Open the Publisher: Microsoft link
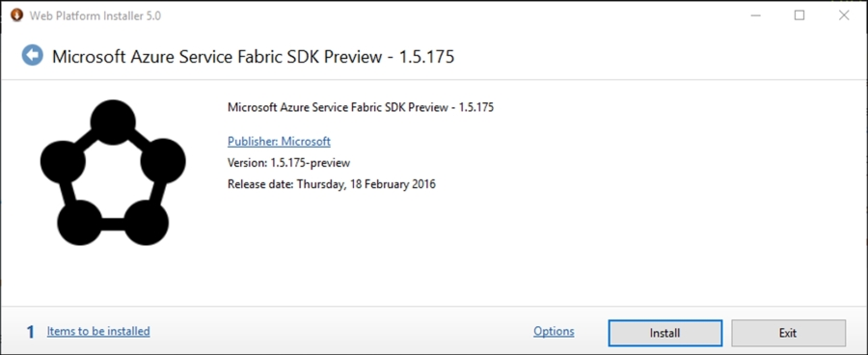Image resolution: width=868 pixels, height=355 pixels. point(279,141)
